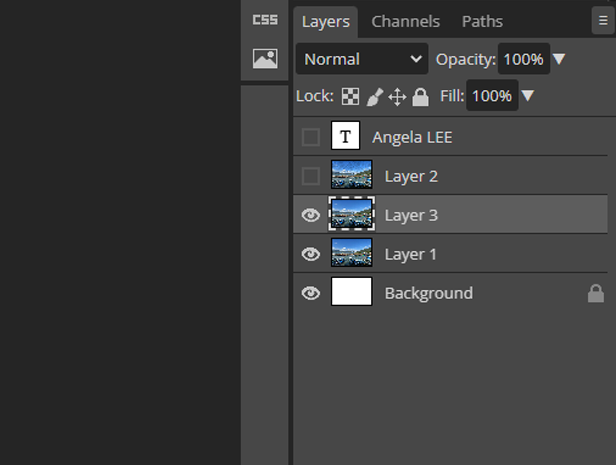Click the lock position move icon
616x465 pixels.
tap(397, 97)
